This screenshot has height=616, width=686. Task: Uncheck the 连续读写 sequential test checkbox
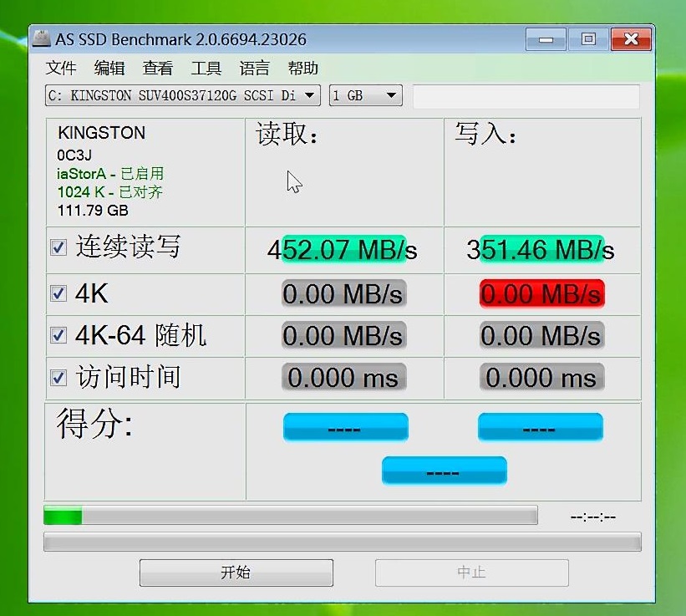57,247
